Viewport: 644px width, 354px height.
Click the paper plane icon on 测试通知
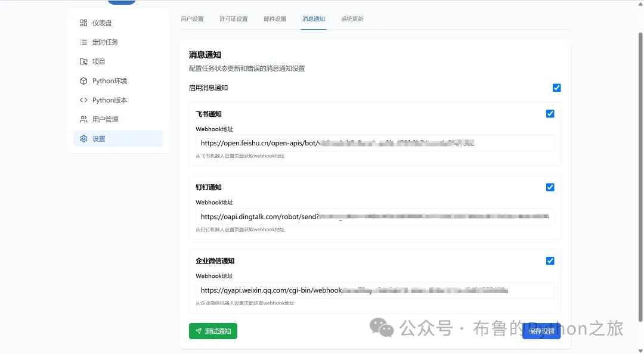click(x=199, y=331)
